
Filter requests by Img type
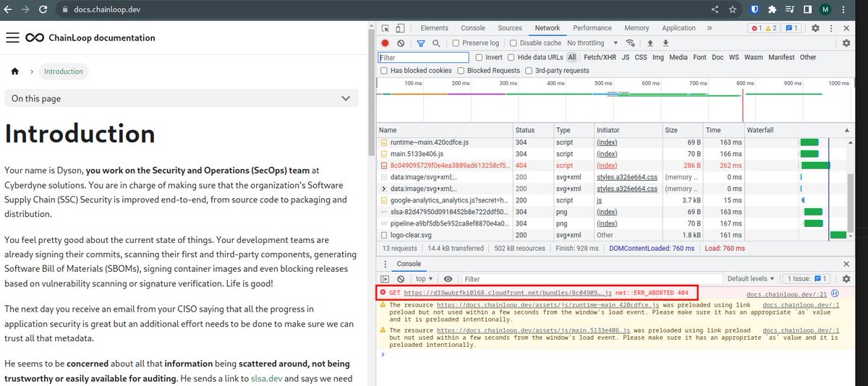click(658, 57)
